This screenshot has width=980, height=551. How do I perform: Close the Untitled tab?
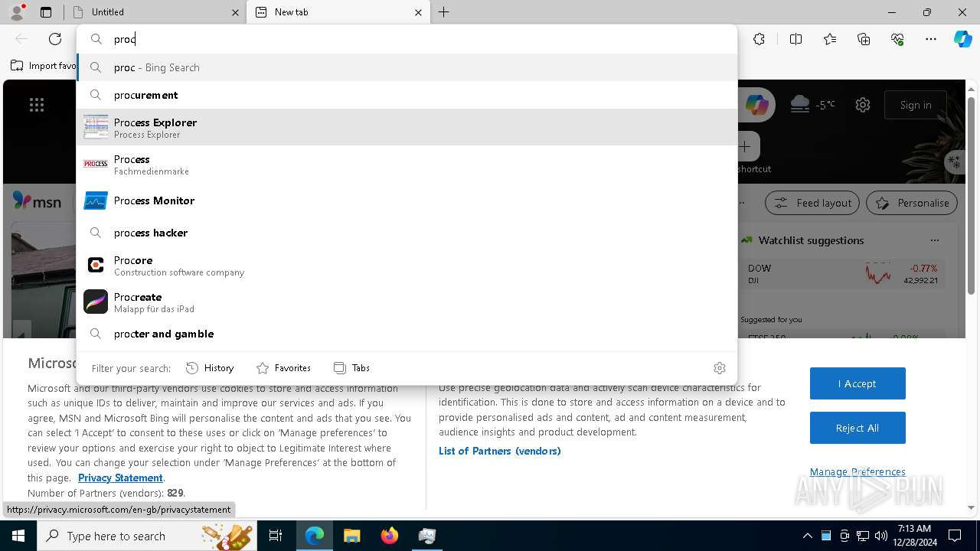click(235, 12)
